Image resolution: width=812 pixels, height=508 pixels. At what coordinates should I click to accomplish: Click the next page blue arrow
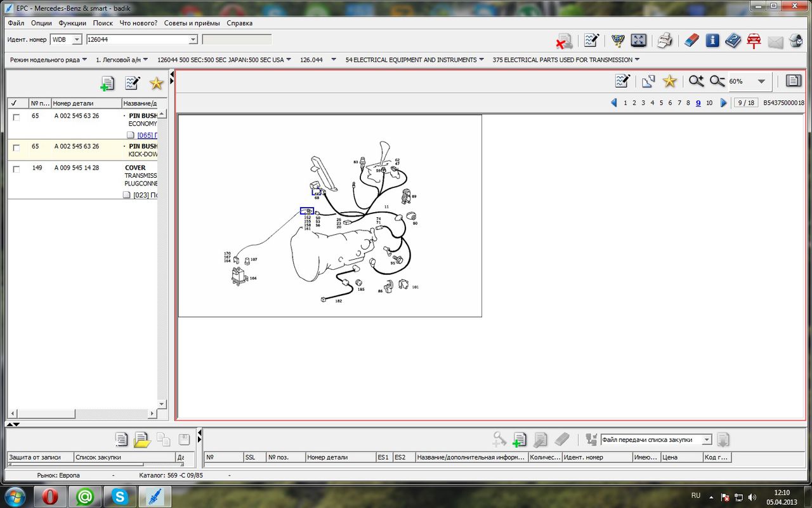tap(724, 103)
